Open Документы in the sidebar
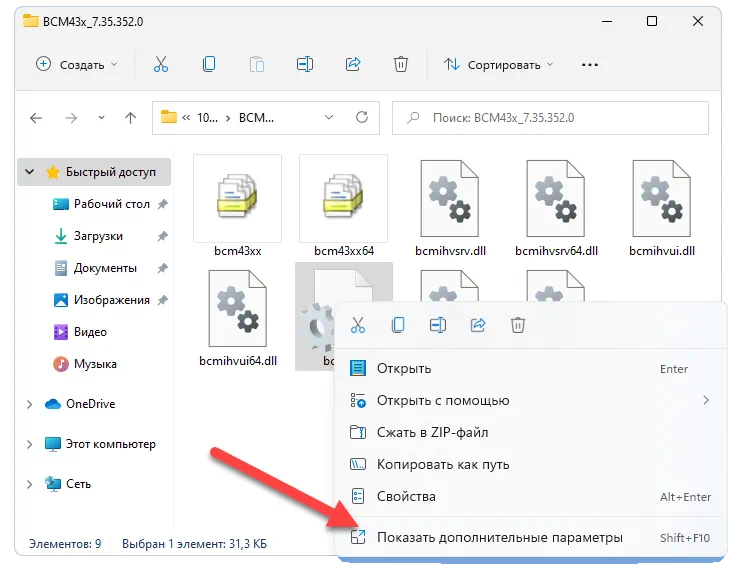Screen dimensions: 739x568 [x=105, y=268]
